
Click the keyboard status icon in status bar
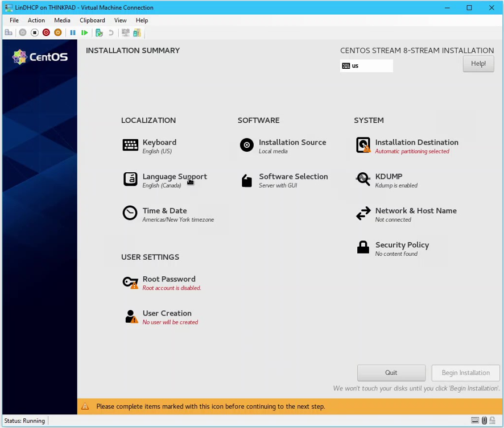click(475, 420)
